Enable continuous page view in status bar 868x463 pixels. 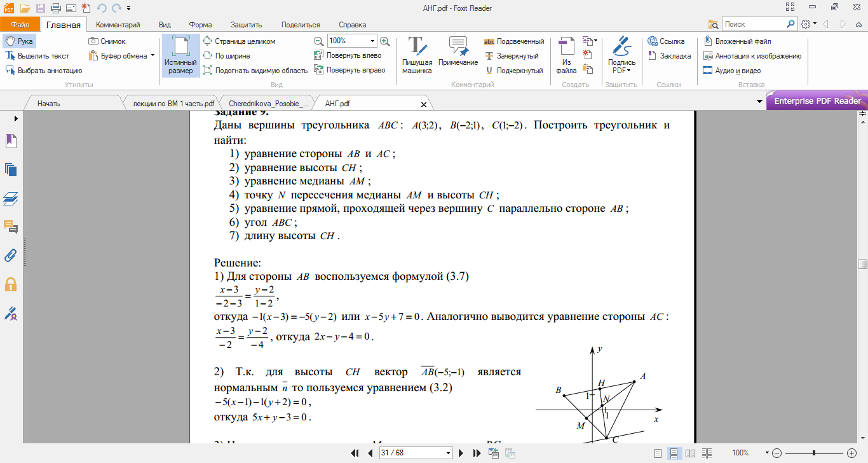point(675,453)
